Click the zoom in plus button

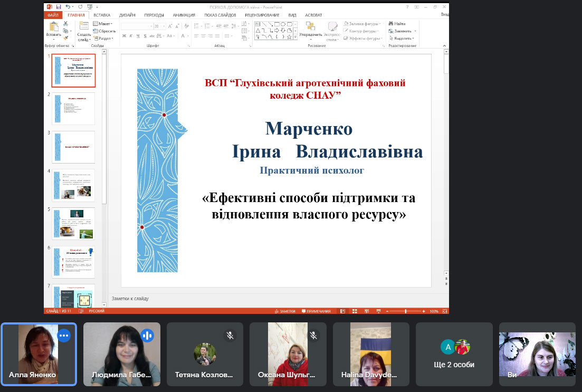[x=424, y=311]
